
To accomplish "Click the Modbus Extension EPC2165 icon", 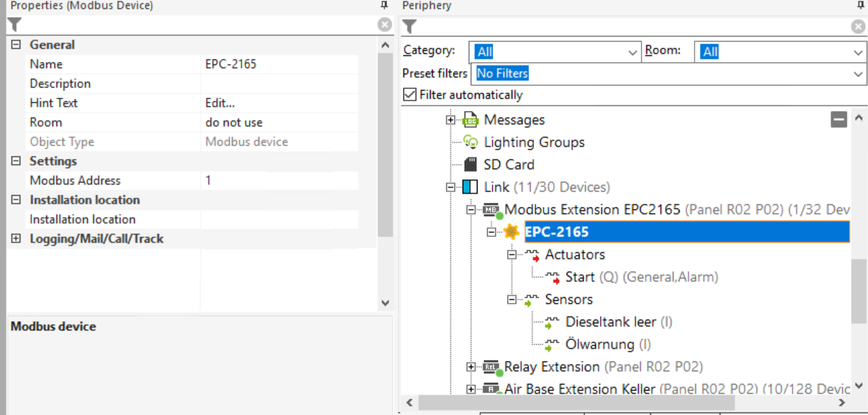I will click(491, 210).
